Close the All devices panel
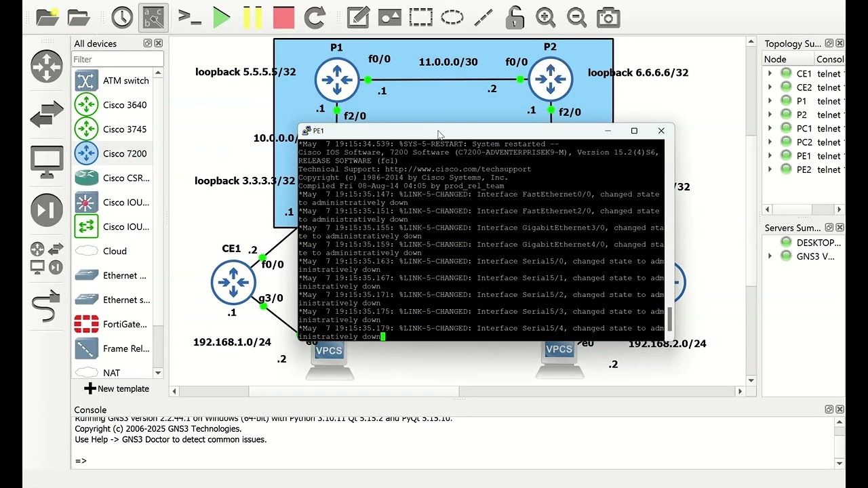Screen dimensions: 868x488 point(159,43)
